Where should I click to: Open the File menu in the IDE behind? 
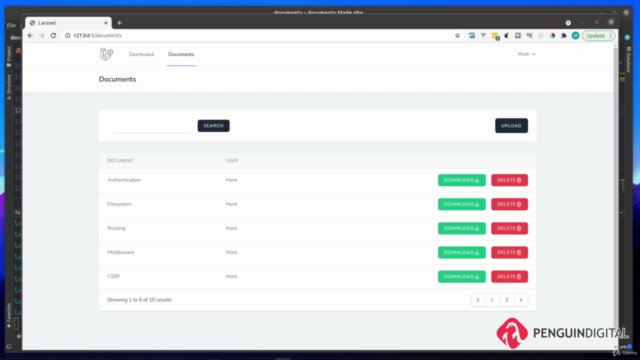click(x=11, y=25)
